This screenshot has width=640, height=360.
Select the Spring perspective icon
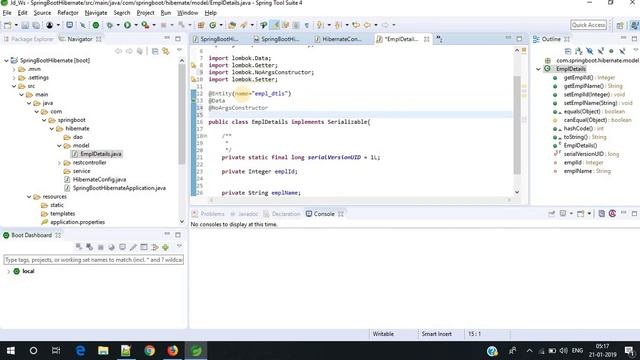tap(635, 25)
